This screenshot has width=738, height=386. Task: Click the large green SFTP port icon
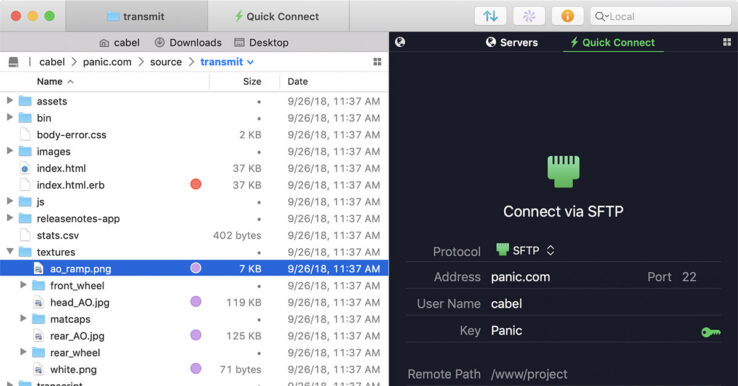[563, 172]
